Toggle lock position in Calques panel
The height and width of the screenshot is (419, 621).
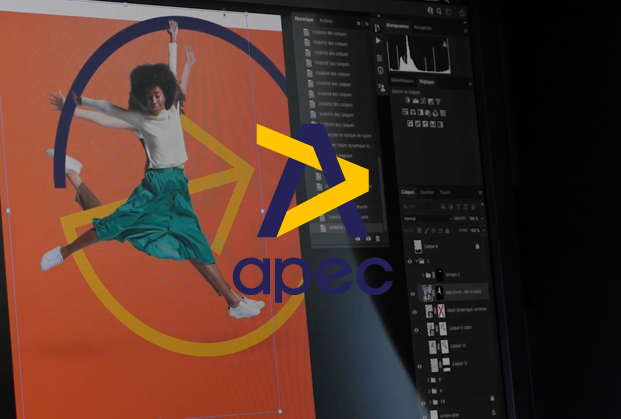pos(433,230)
